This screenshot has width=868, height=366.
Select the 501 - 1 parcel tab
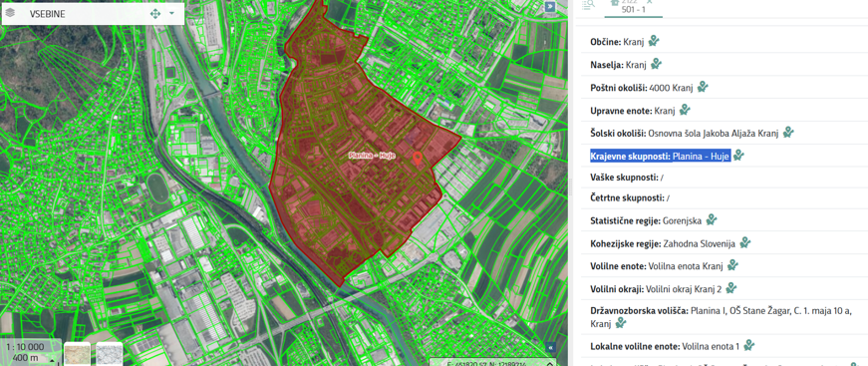click(633, 8)
